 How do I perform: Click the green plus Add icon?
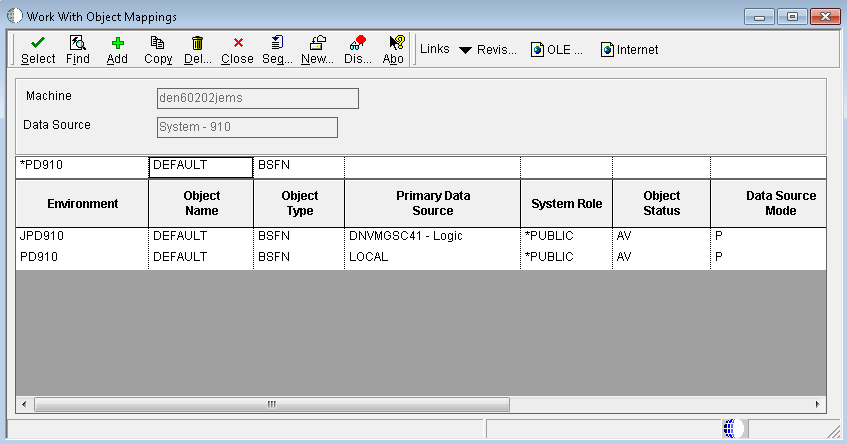[117, 43]
